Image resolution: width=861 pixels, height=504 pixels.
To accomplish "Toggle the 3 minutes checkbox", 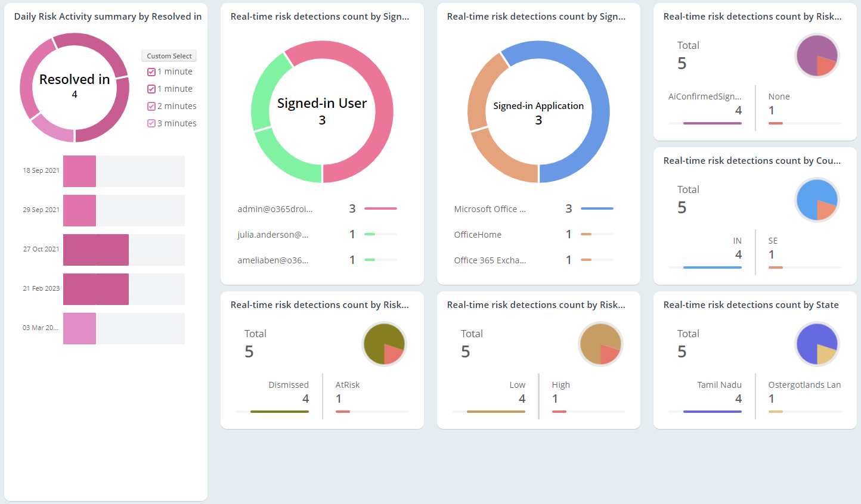I will 151,123.
